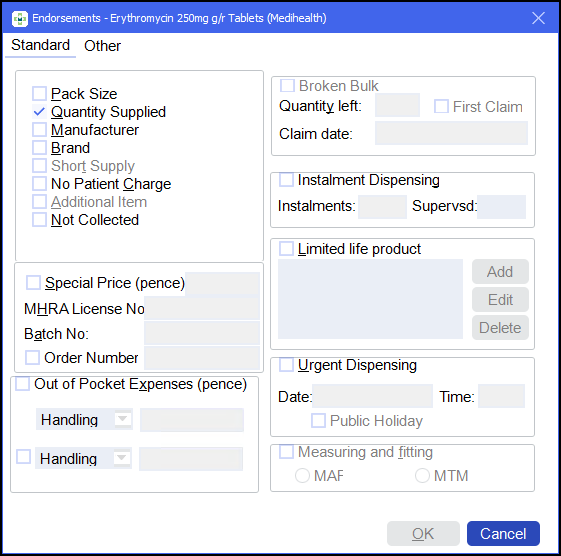This screenshot has height=556, width=561.
Task: Enable the Urgent Dispensing checkbox
Action: click(x=286, y=365)
